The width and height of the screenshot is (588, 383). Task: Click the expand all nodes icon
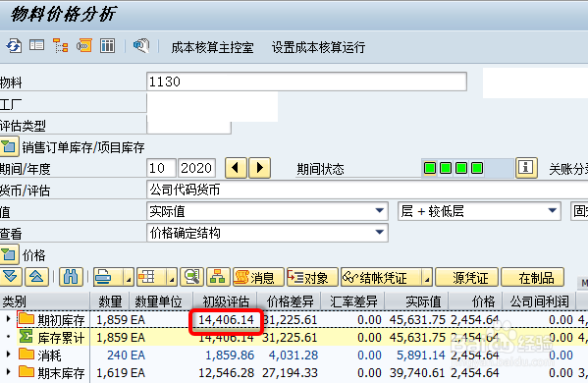click(11, 277)
